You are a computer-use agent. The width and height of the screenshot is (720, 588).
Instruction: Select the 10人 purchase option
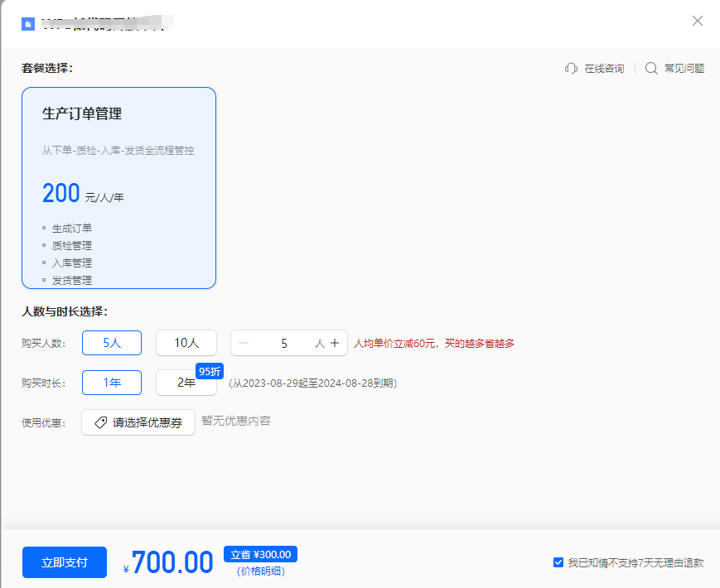click(186, 343)
